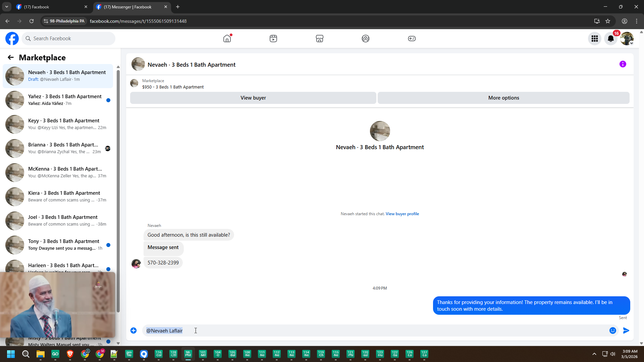Focus the Search Facebook field
This screenshot has width=644, height=362.
pyautogui.click(x=69, y=39)
